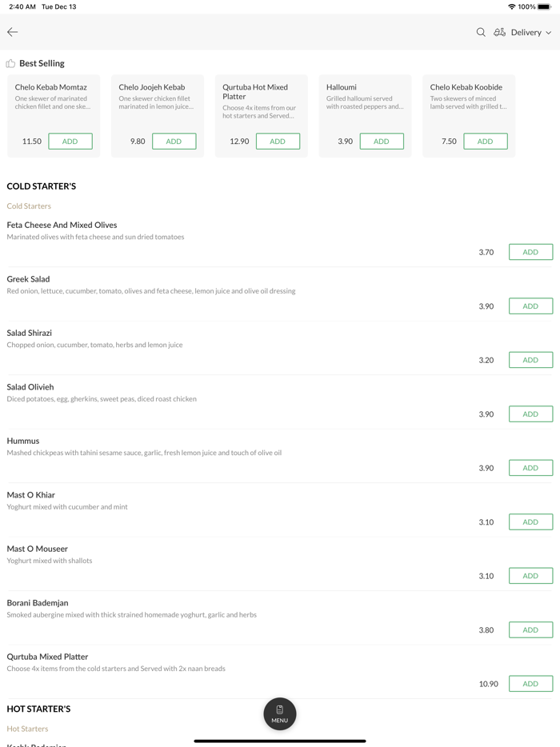
Task: Open the floating MENU button
Action: tap(279, 713)
